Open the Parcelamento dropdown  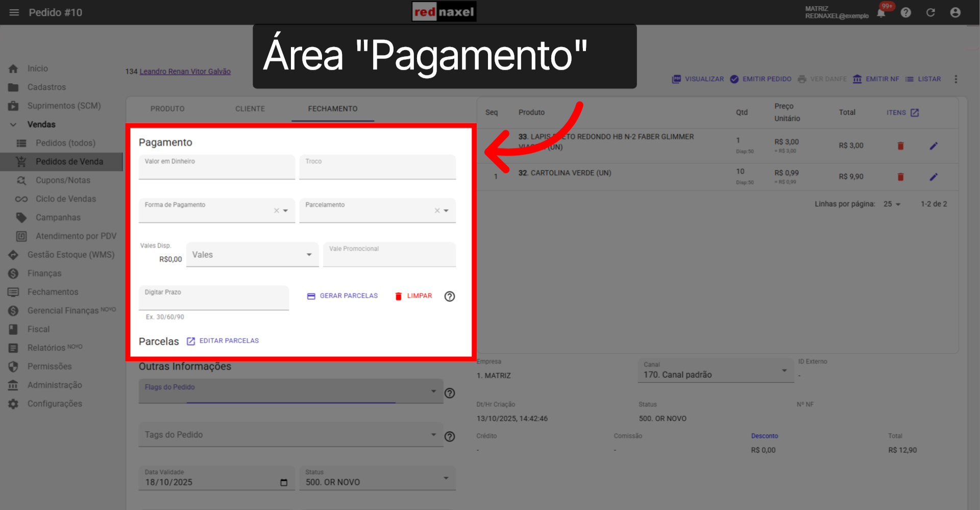tap(447, 210)
